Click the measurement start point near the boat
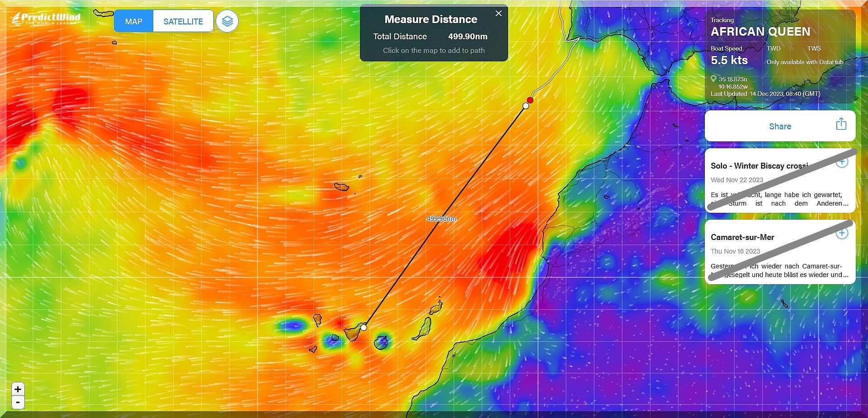868x418 pixels. [526, 106]
